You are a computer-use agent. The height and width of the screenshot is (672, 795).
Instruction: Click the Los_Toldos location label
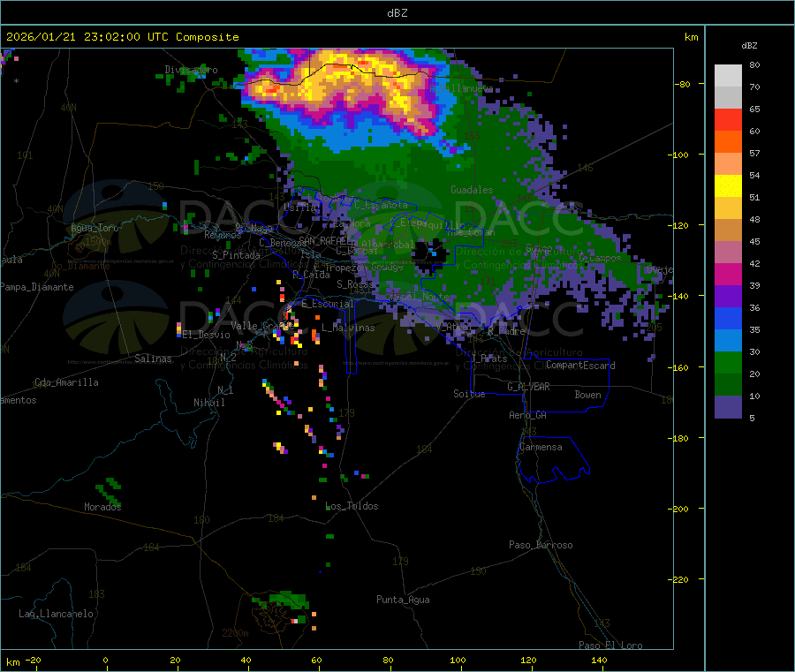pos(352,506)
